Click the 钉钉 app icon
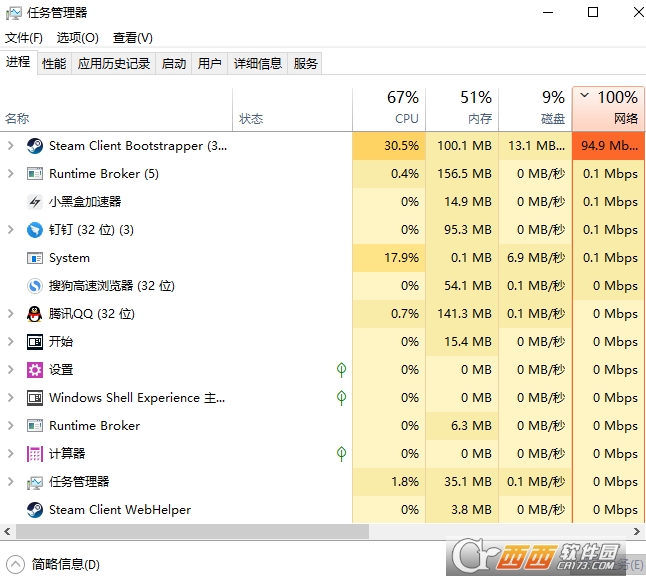 (x=35, y=230)
